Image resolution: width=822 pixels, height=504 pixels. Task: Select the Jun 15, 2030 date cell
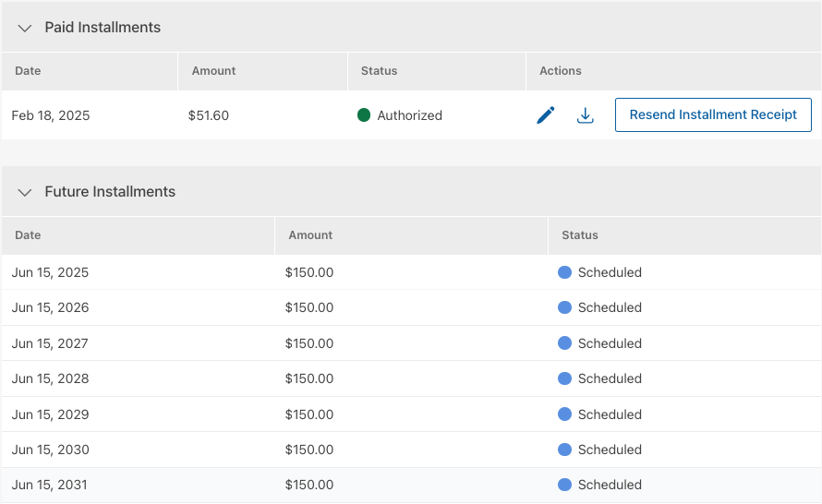[x=50, y=450]
